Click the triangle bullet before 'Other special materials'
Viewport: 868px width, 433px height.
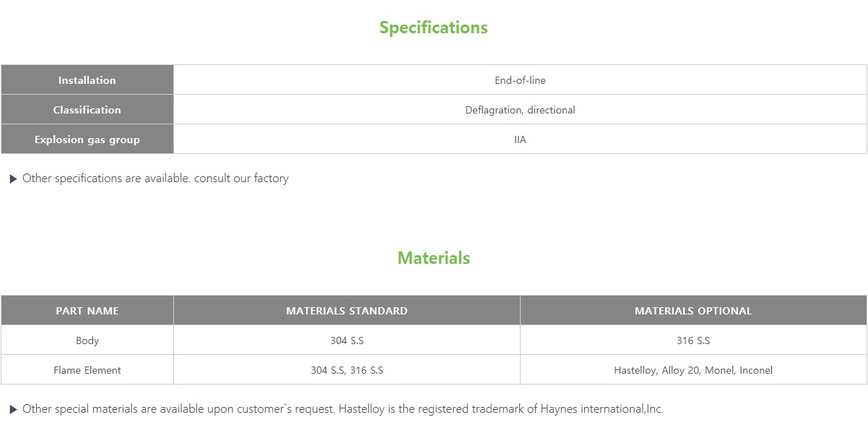click(13, 410)
